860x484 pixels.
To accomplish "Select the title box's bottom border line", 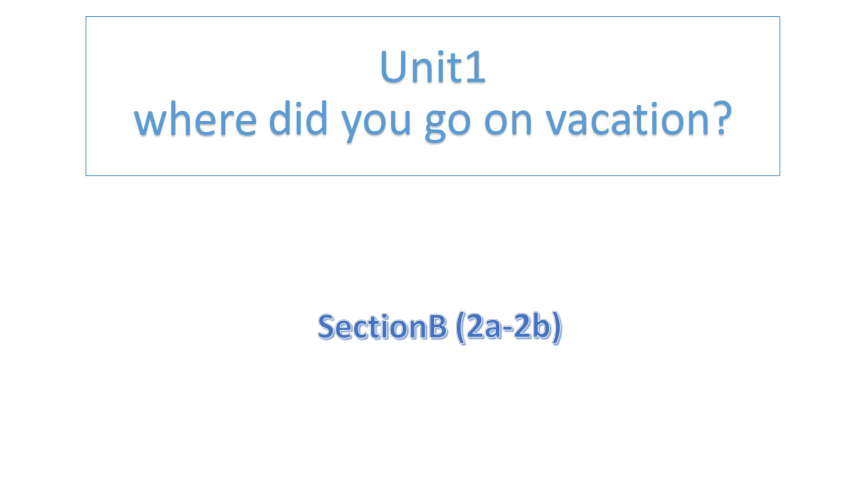I will point(433,176).
